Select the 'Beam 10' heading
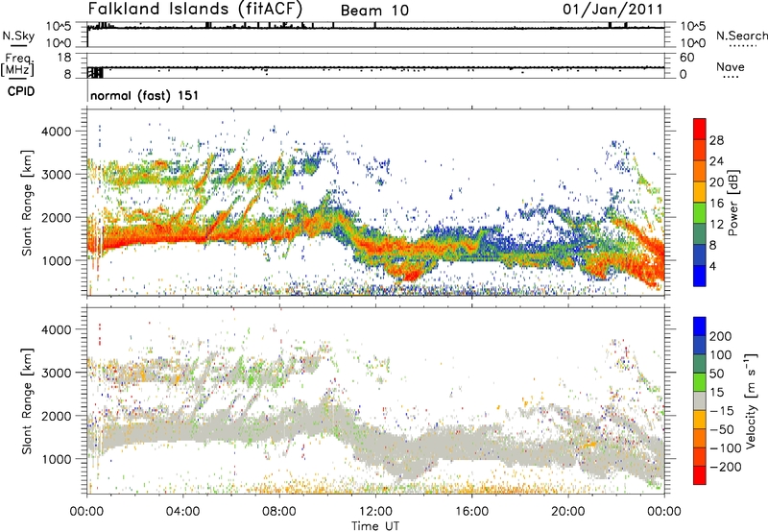 374,11
